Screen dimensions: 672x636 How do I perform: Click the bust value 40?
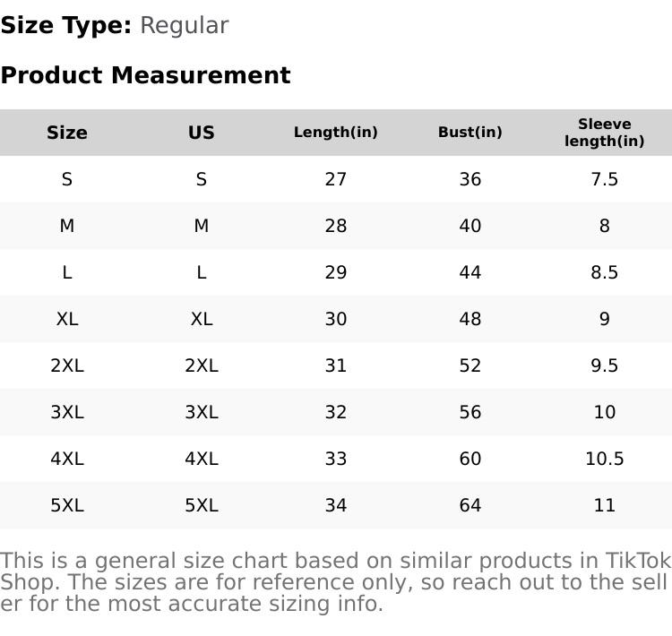[x=470, y=226]
